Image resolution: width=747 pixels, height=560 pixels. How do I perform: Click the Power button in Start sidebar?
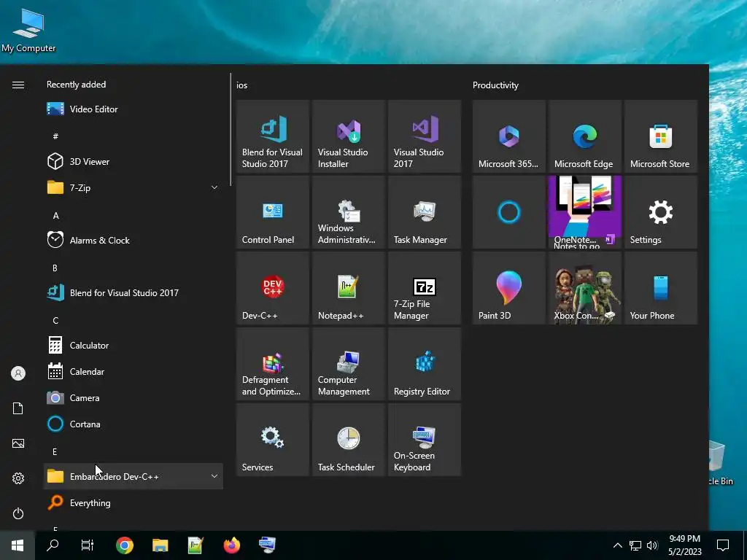[18, 513]
